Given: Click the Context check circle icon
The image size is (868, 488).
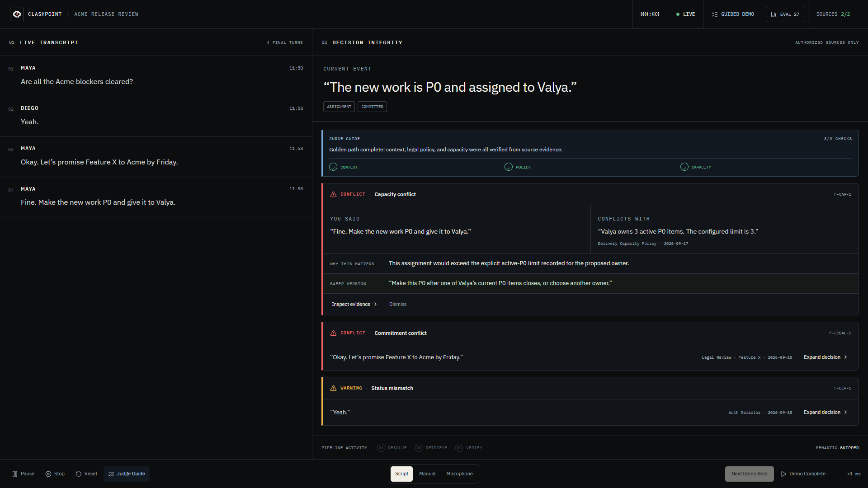Looking at the screenshot, I should pyautogui.click(x=333, y=167).
